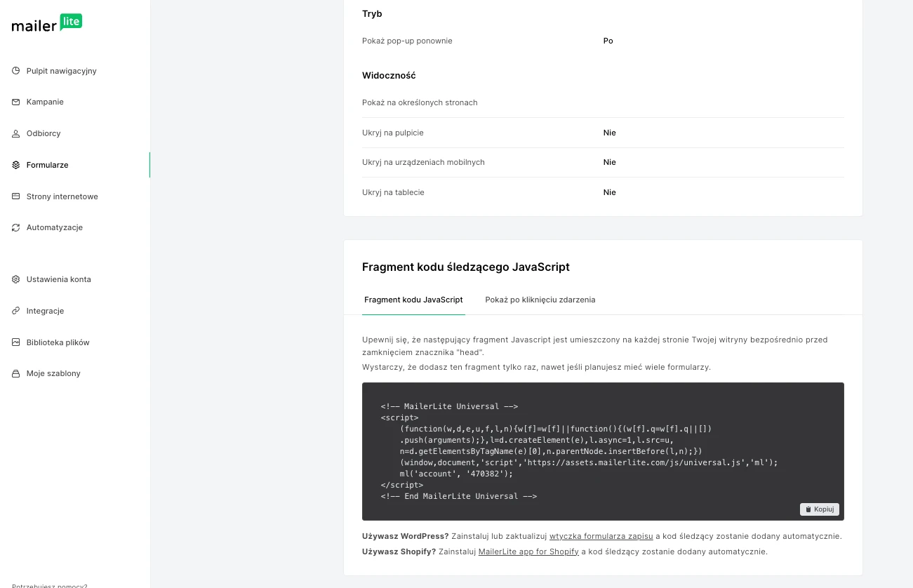913x588 pixels.
Task: Click Potrzebujesz pomocy help link
Action: click(49, 585)
